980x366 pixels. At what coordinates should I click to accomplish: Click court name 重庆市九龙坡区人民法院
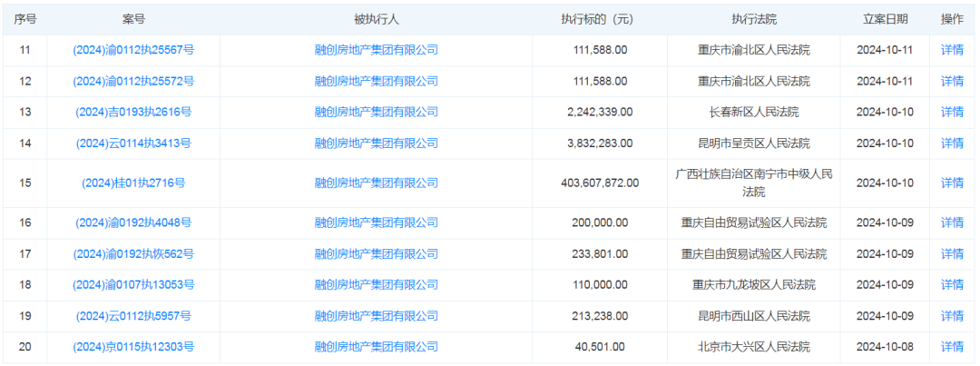(x=754, y=285)
